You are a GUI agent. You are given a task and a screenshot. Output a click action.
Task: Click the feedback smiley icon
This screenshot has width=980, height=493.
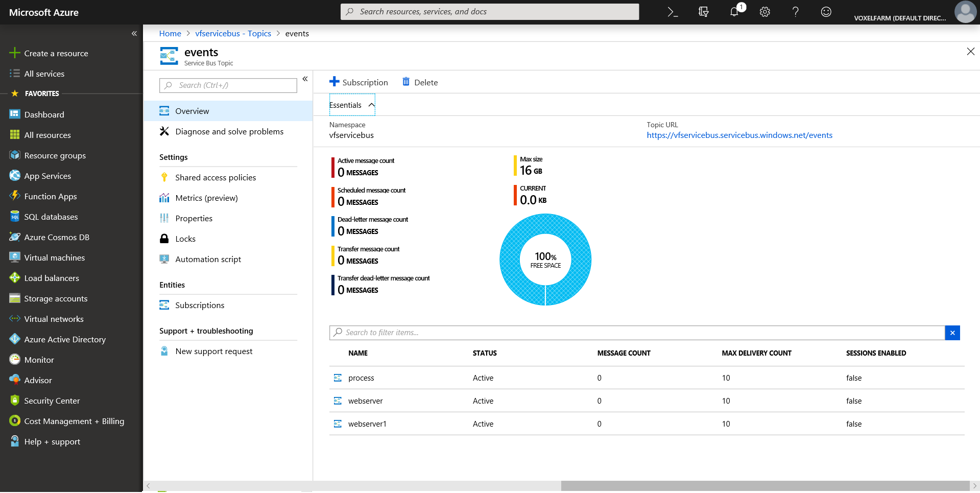tap(826, 12)
